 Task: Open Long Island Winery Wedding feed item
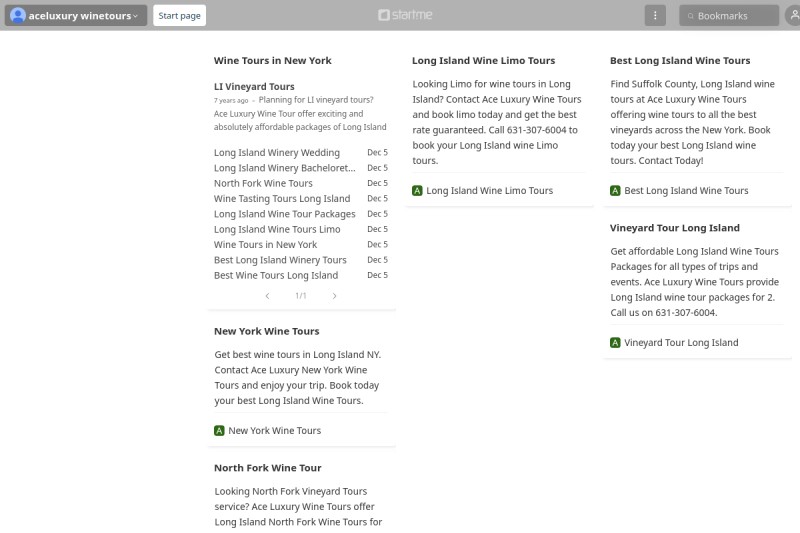tap(277, 153)
